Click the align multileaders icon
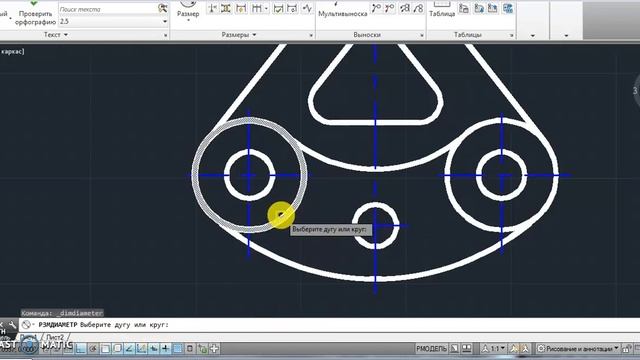Screen dimensions: 640x360 [405, 8]
